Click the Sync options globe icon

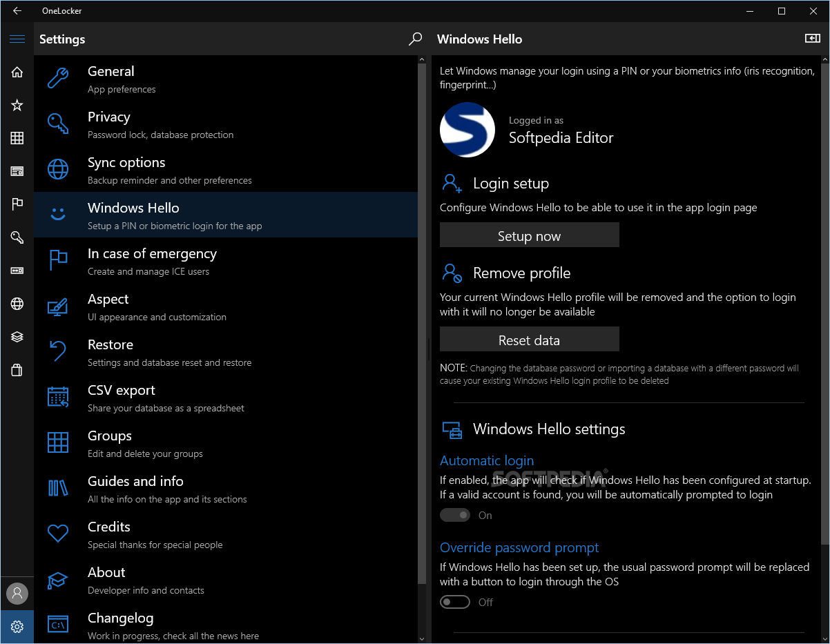pos(58,169)
